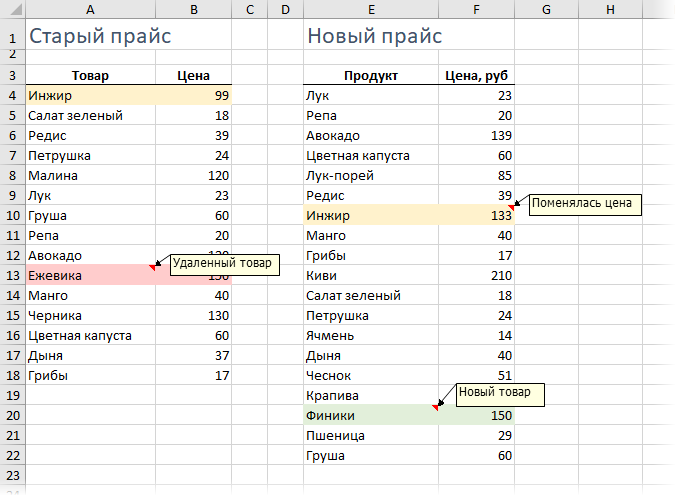Select price 37 in column B
Image resolution: width=676 pixels, height=496 pixels.
pyautogui.click(x=194, y=355)
